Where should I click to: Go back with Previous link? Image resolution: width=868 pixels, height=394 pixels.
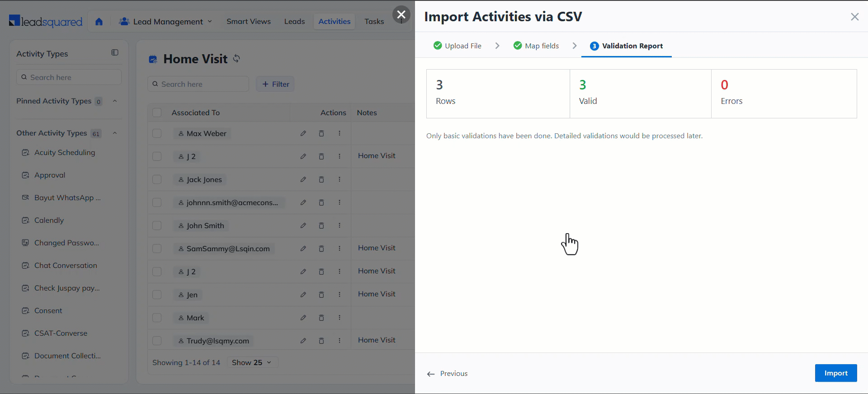448,374
